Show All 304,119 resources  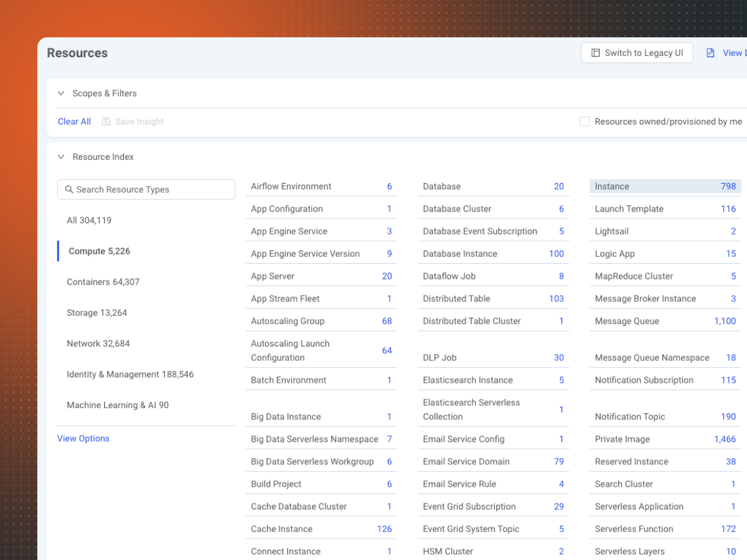pos(89,220)
